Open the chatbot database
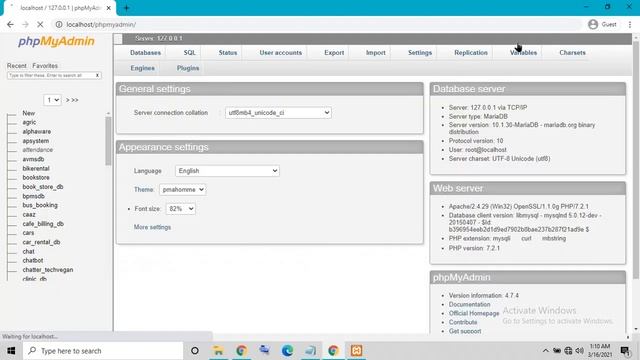Image resolution: width=640 pixels, height=360 pixels. coord(33,260)
